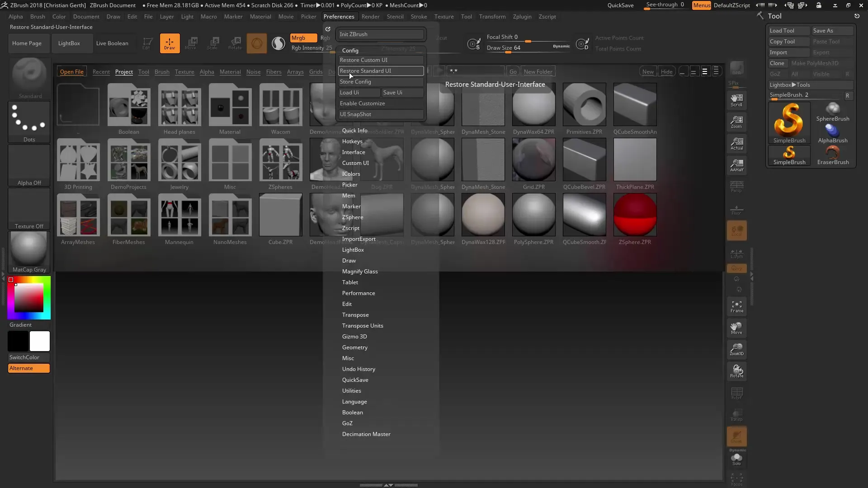Toggle the Solo mode icon
Viewport: 868px width, 488px height.
coord(736,460)
